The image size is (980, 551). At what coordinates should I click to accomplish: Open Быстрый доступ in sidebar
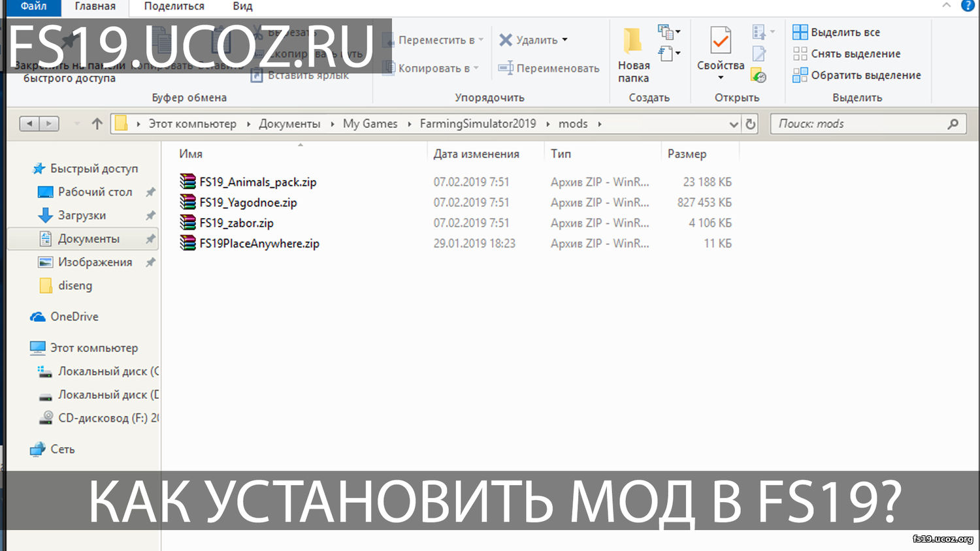(85, 168)
